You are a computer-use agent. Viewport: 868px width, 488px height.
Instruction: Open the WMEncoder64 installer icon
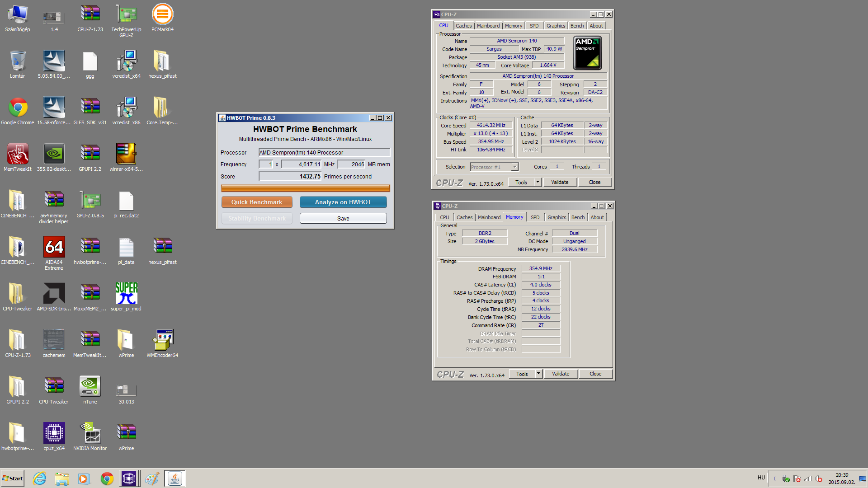(162, 344)
